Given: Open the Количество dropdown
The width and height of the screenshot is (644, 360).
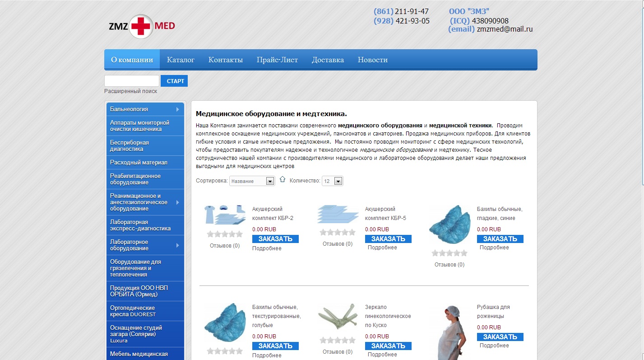Looking at the screenshot, I should 333,181.
